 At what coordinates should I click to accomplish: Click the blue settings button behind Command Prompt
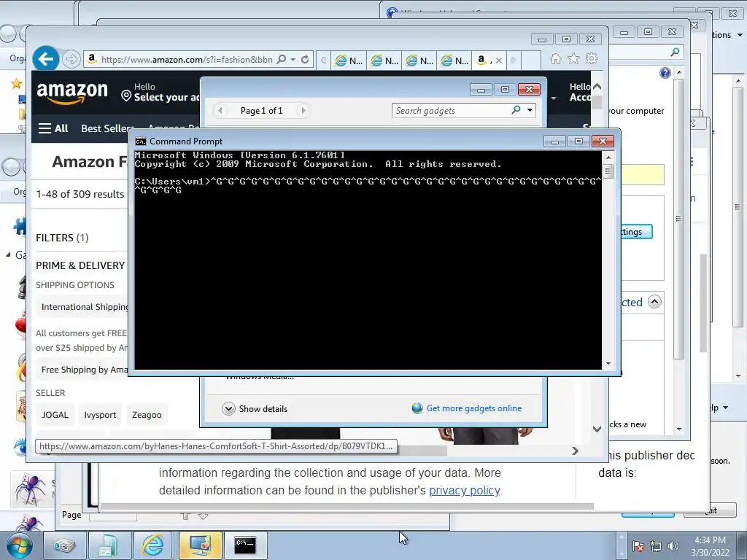click(636, 231)
